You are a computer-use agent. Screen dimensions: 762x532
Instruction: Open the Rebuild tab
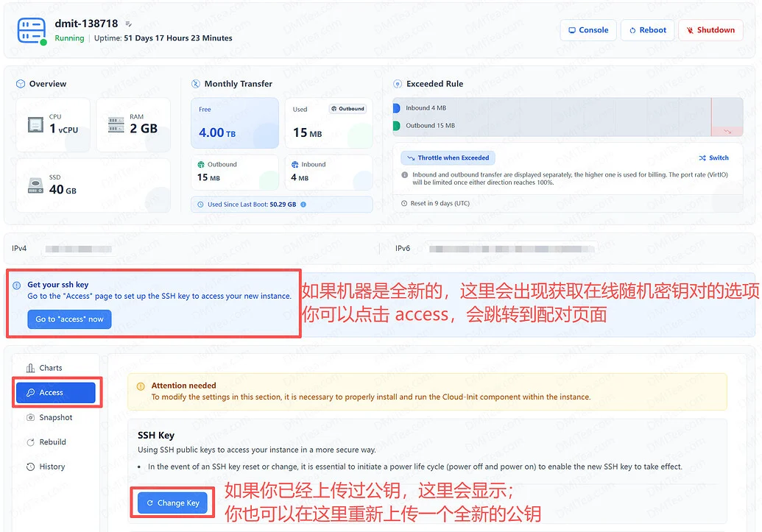46,442
